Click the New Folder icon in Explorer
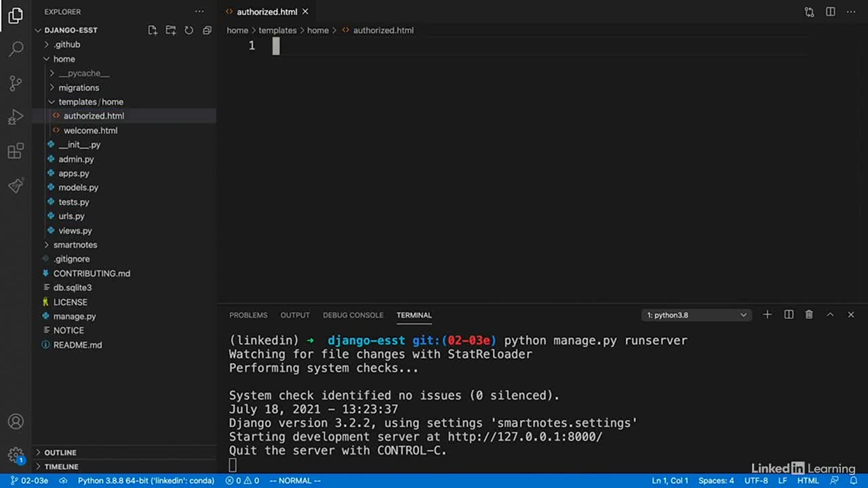Viewport: 868px width, 488px height. coord(171,30)
